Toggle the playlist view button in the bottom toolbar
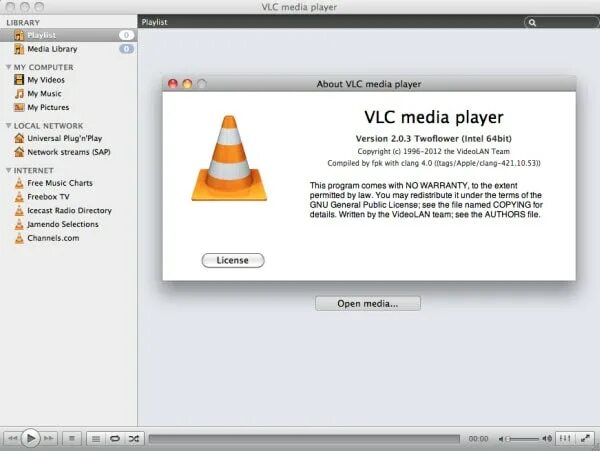This screenshot has height=451, width=600. 96,438
